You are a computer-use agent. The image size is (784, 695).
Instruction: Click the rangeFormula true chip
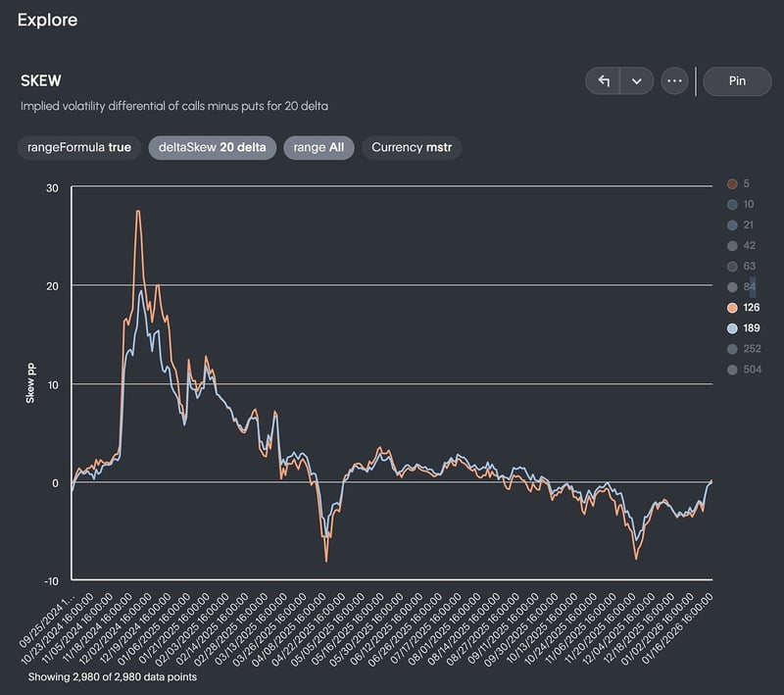point(81,148)
